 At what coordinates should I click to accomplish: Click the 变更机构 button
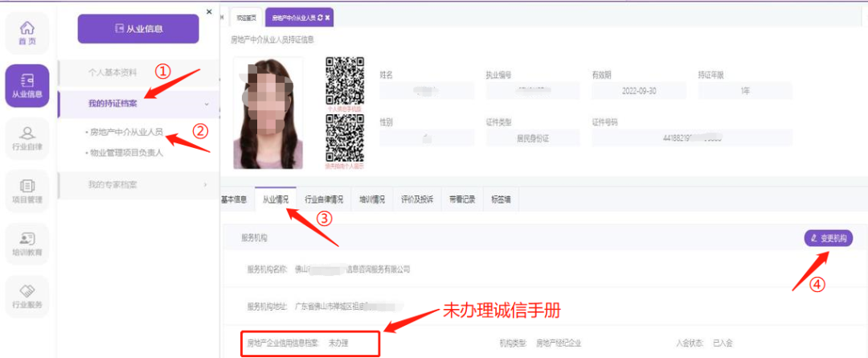pyautogui.click(x=827, y=238)
